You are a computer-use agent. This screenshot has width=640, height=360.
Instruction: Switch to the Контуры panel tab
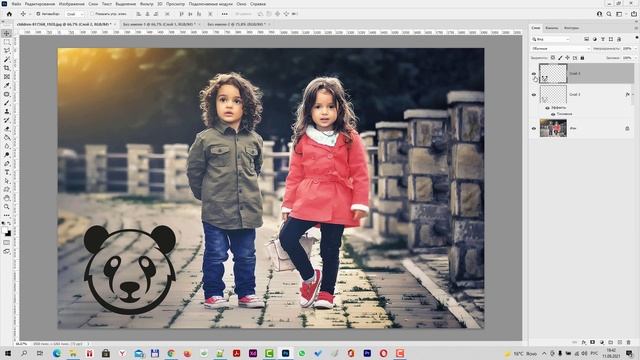[571, 28]
